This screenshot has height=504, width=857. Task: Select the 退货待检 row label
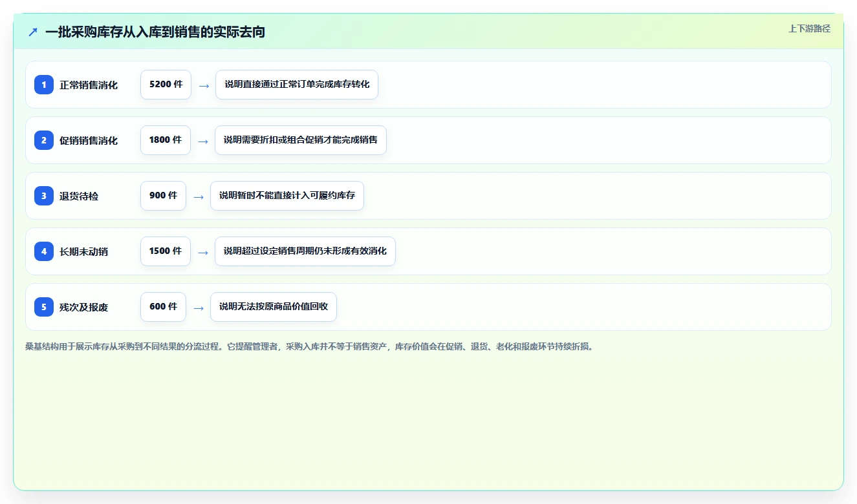pos(79,196)
